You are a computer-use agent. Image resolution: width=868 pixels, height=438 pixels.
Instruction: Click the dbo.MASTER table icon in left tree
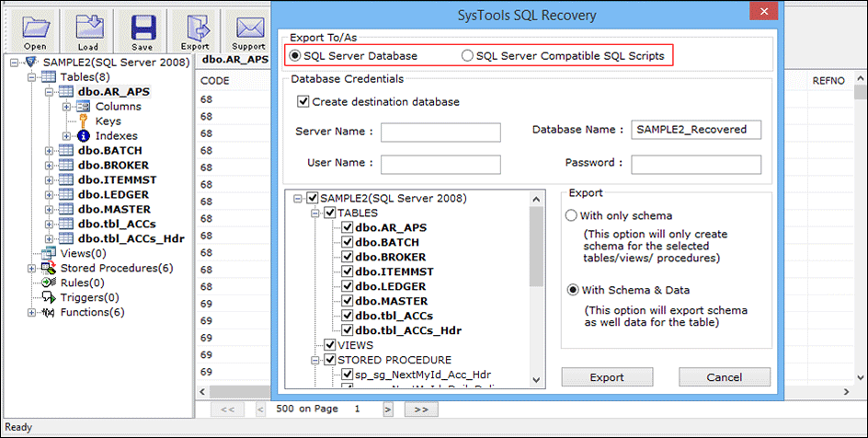click(x=66, y=209)
